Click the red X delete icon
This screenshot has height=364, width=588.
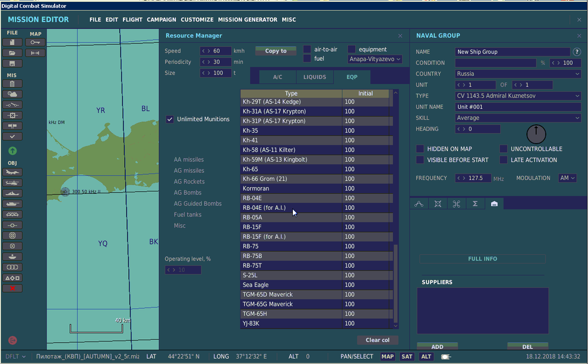(12, 288)
